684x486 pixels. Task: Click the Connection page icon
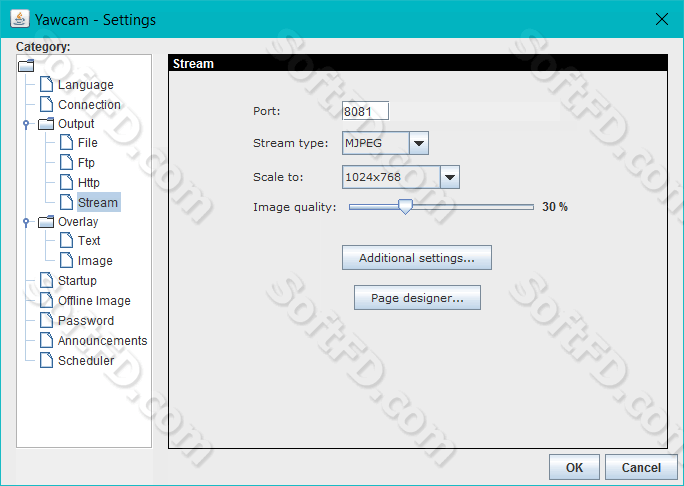tap(46, 104)
